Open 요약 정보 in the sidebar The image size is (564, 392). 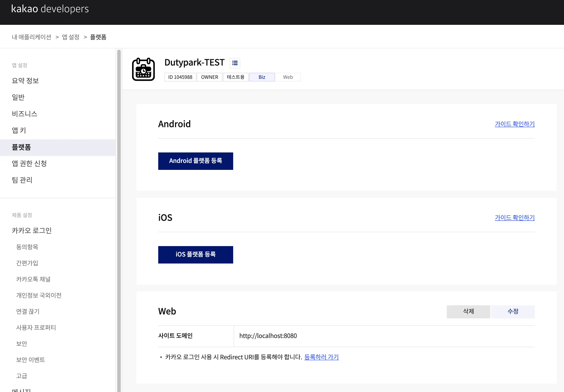tap(25, 81)
